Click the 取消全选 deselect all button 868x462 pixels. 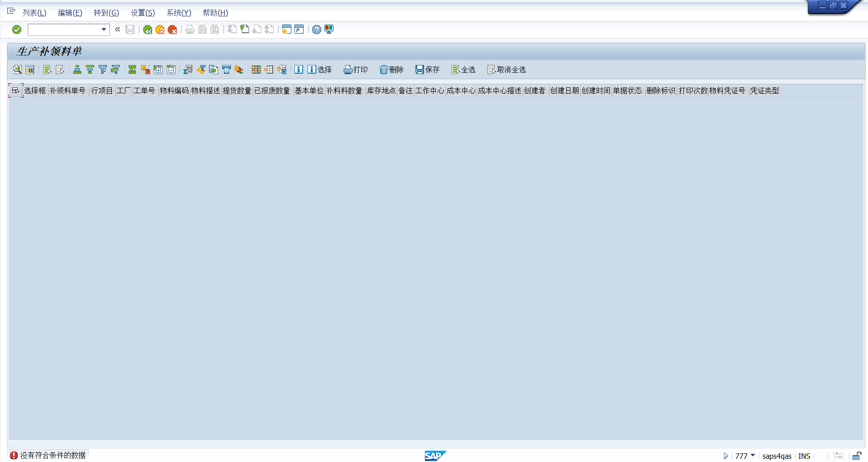click(x=507, y=70)
